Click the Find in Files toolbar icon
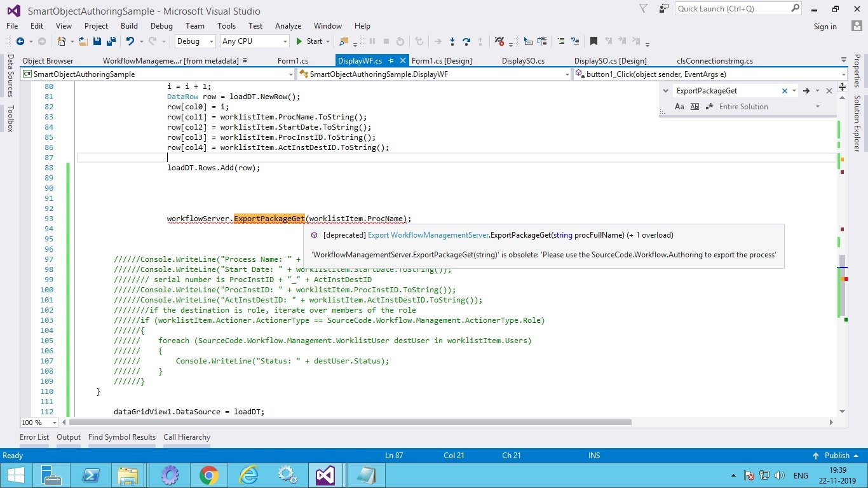 click(x=344, y=41)
